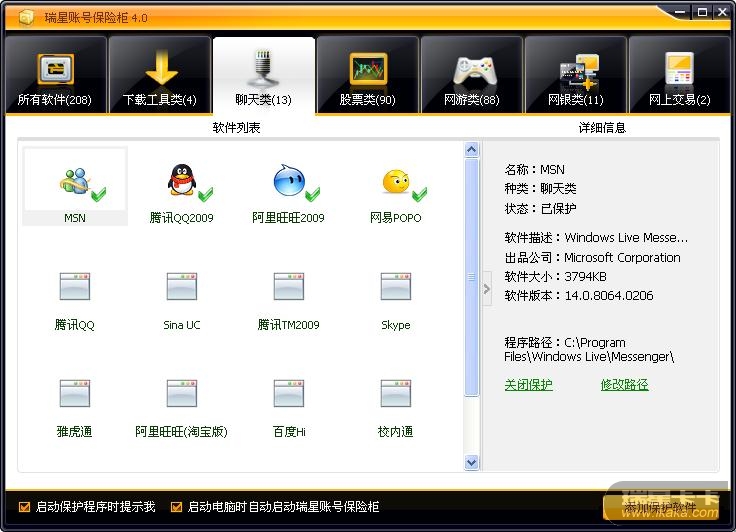Close the 瑞星账号保险柜 window
The image size is (736, 532).
[x=722, y=13]
